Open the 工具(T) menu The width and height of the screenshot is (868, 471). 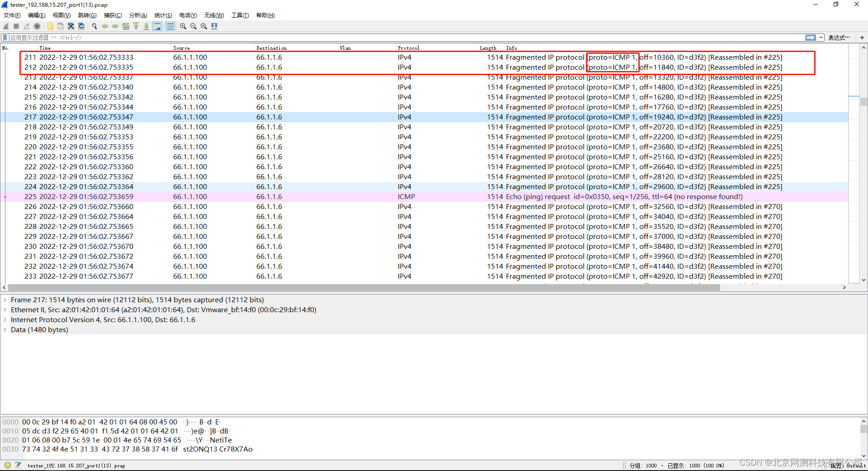click(x=240, y=15)
